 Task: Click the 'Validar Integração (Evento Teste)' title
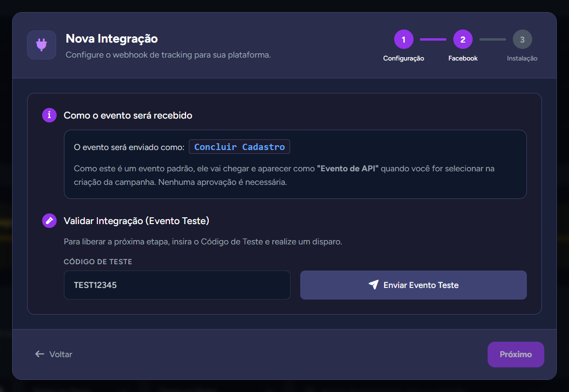(137, 221)
